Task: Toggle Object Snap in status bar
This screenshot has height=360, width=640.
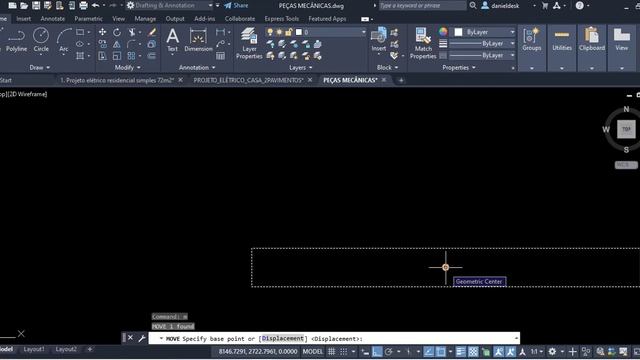Action: point(441,351)
